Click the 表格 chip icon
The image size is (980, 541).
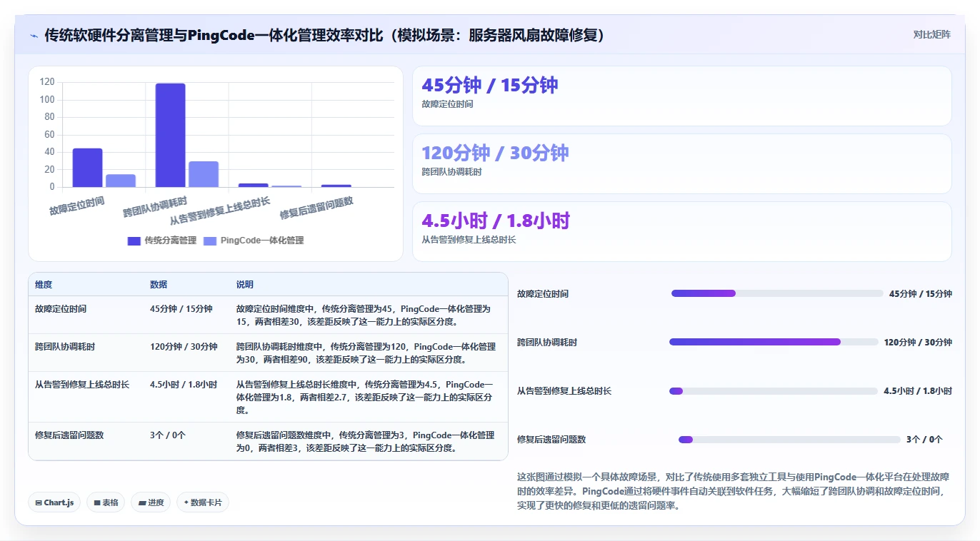click(x=96, y=502)
